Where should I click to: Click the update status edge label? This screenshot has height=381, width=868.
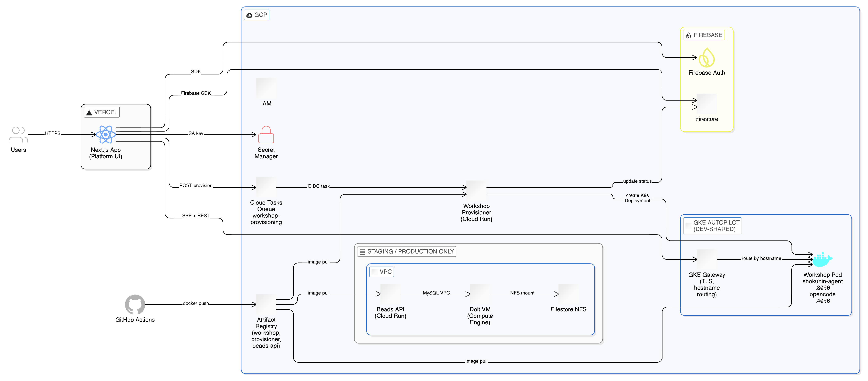tap(637, 181)
